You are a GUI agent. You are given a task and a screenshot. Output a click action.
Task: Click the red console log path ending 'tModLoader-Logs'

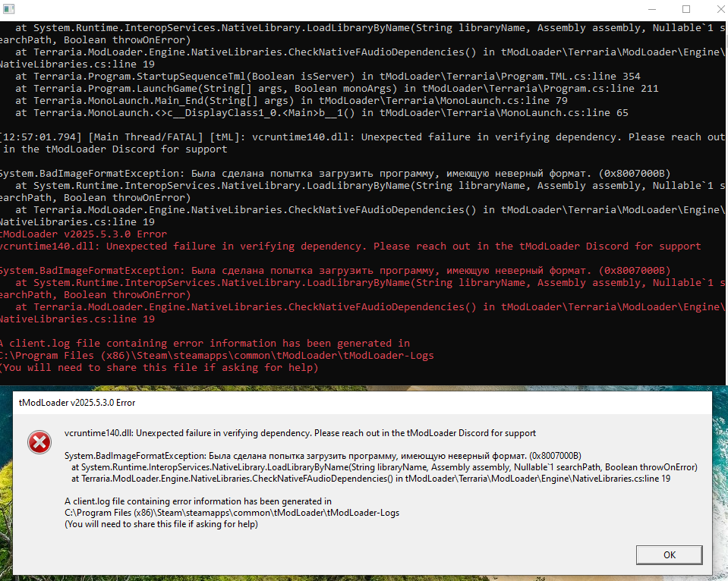coord(217,356)
